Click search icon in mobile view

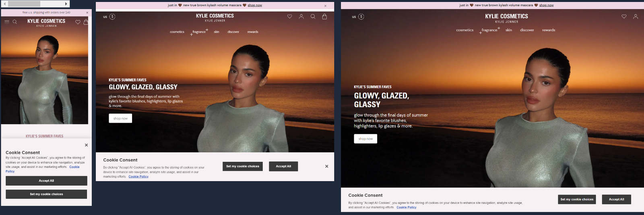tap(15, 22)
